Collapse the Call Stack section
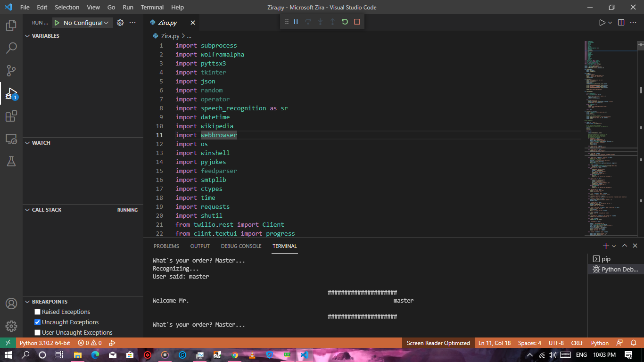The height and width of the screenshot is (362, 644). point(27,210)
